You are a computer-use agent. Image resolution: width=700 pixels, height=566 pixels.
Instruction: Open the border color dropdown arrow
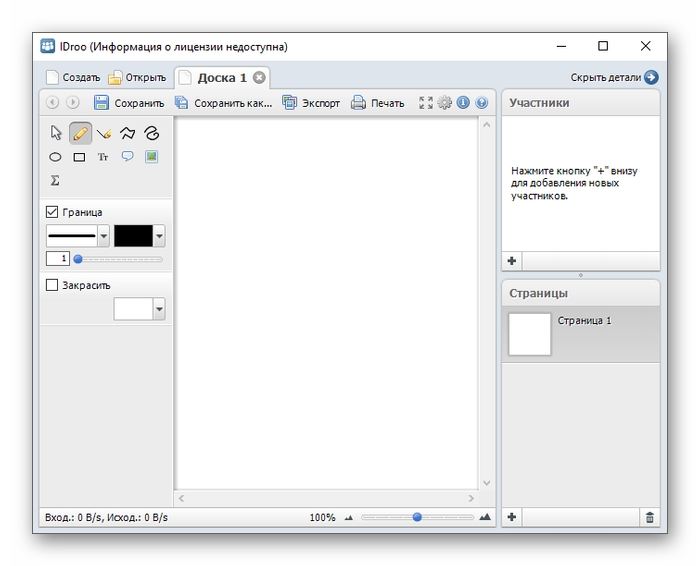click(159, 236)
